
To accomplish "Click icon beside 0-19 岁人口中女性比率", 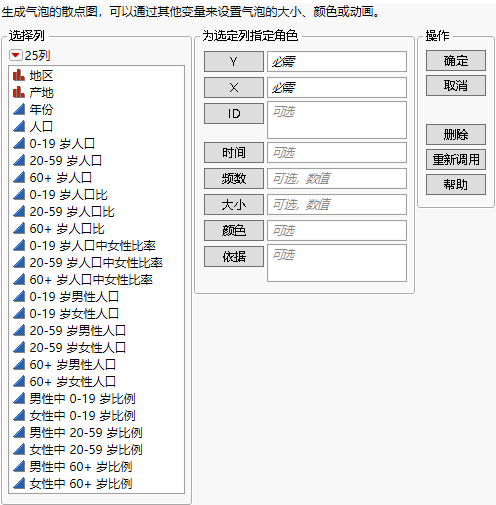I will tap(19, 245).
